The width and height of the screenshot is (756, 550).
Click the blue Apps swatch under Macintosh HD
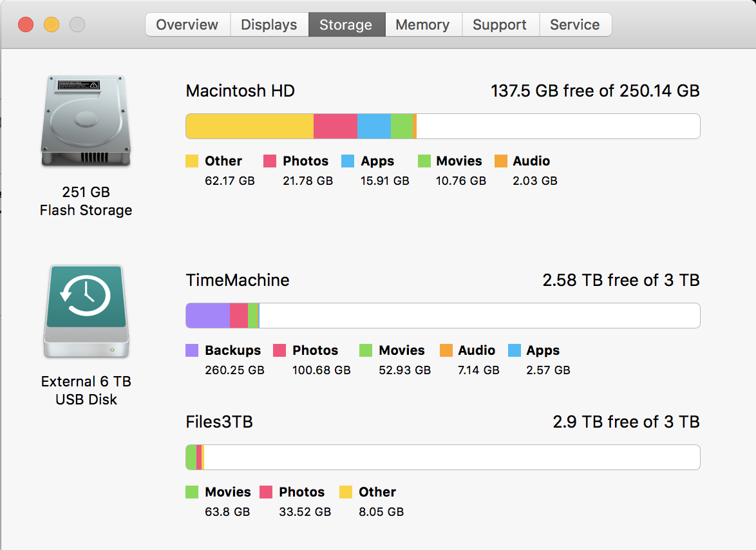(x=348, y=161)
